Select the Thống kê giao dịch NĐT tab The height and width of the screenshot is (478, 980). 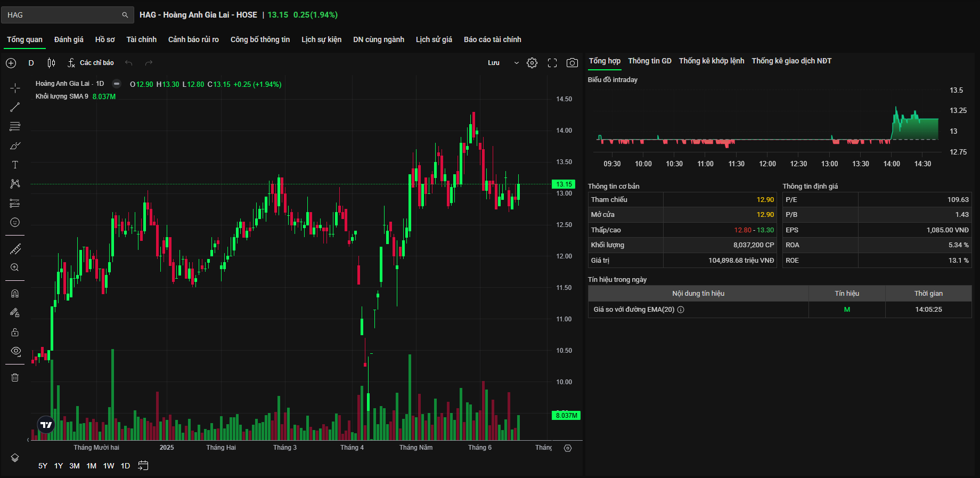click(791, 61)
